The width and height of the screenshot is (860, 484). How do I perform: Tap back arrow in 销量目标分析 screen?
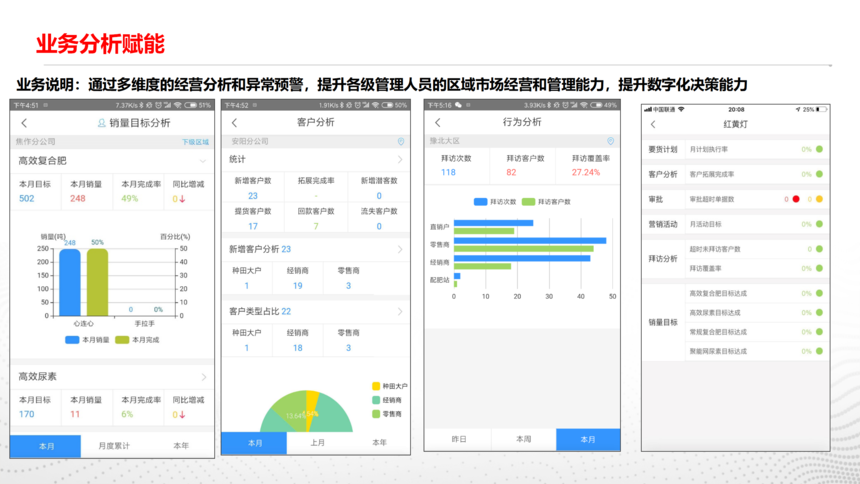24,123
